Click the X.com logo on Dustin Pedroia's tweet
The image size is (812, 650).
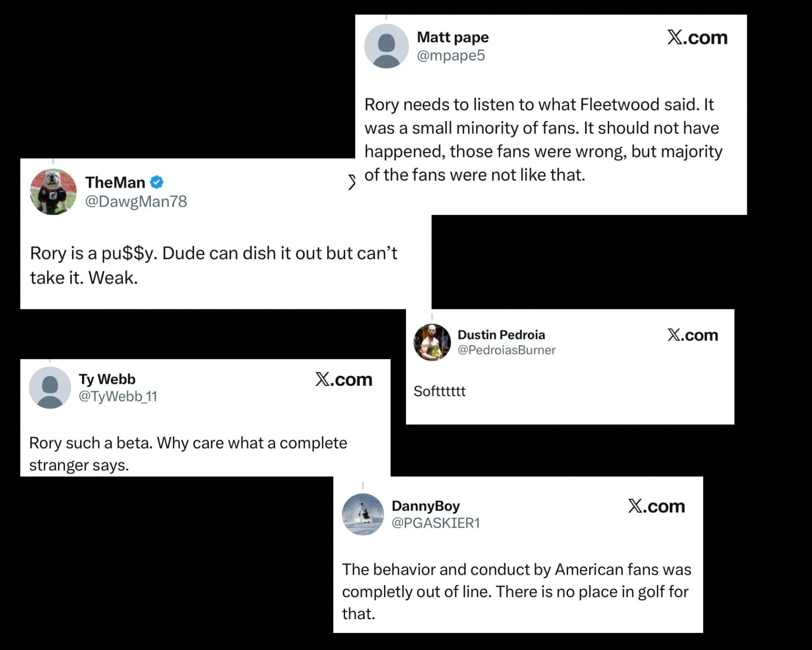pyautogui.click(x=693, y=335)
